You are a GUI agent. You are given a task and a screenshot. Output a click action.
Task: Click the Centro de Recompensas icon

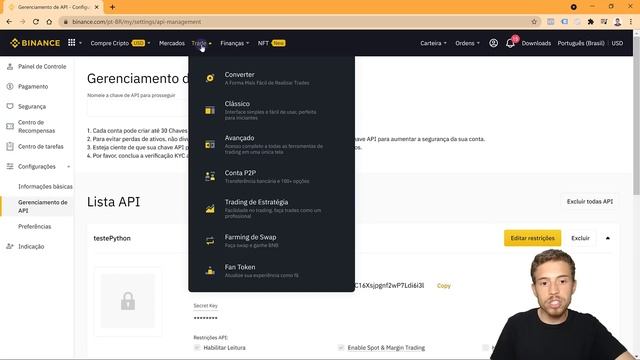tap(10, 126)
